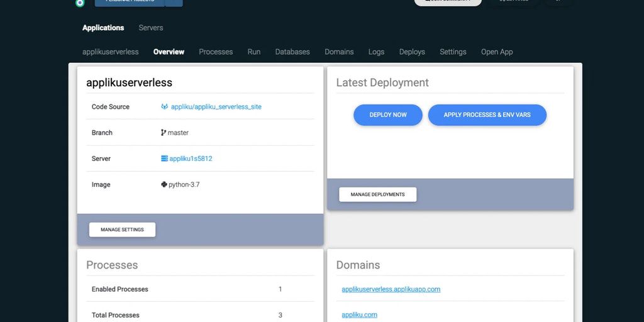Click the Python icon next to python-3.7
Viewport: 644px width, 322px height.
164,185
